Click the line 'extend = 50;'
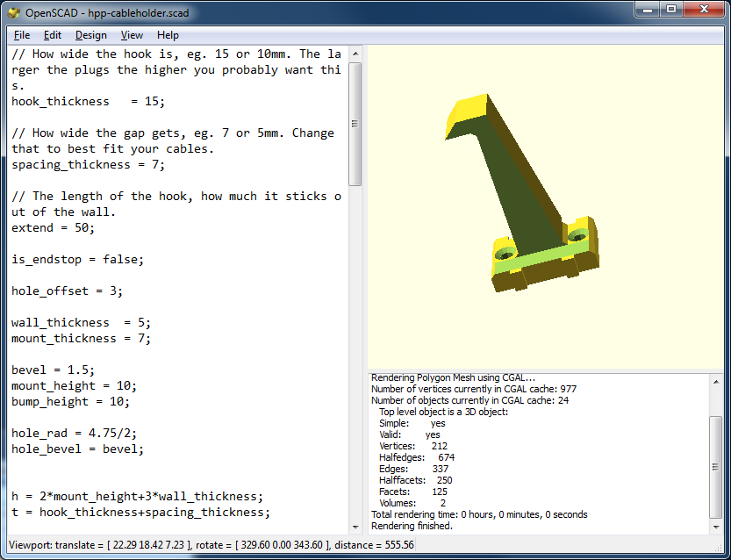The image size is (731, 560). (53, 227)
